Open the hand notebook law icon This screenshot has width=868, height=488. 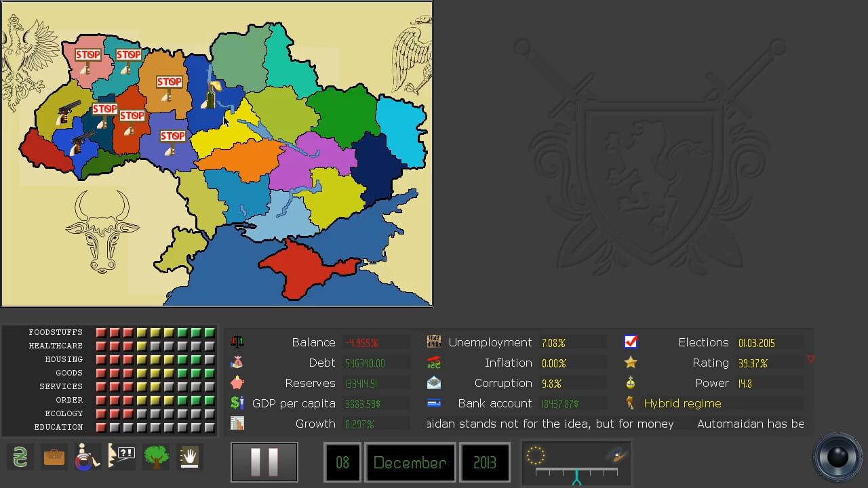coord(190,457)
